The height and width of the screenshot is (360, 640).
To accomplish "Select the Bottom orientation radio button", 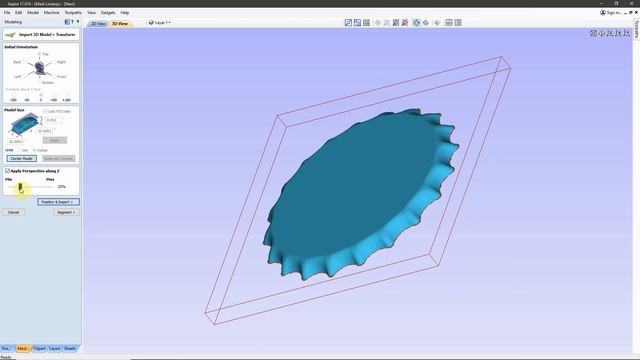I will [39, 82].
